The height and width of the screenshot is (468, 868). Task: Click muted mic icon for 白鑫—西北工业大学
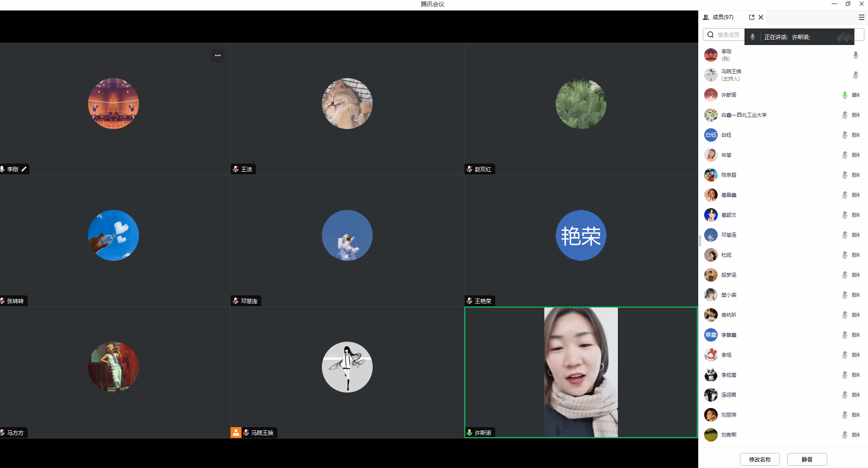[844, 115]
